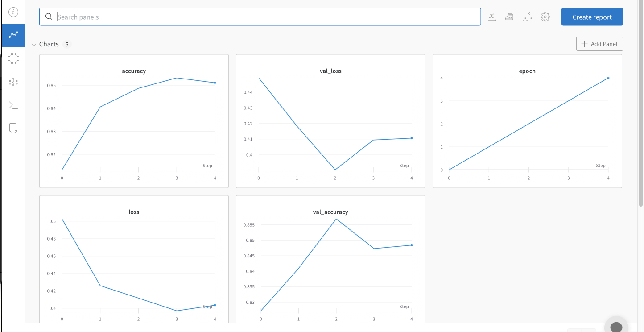This screenshot has height=332, width=644.
Task: Select the loss chart panel
Action: point(134,259)
